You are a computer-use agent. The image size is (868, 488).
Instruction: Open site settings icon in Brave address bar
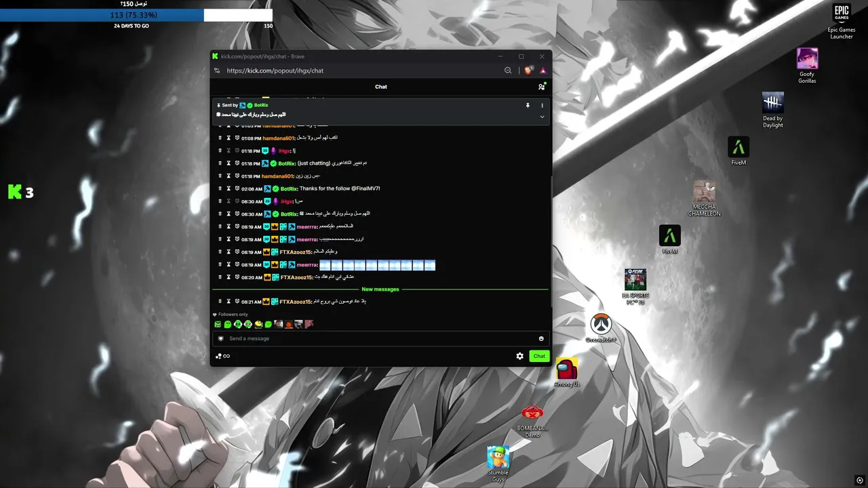(x=217, y=70)
